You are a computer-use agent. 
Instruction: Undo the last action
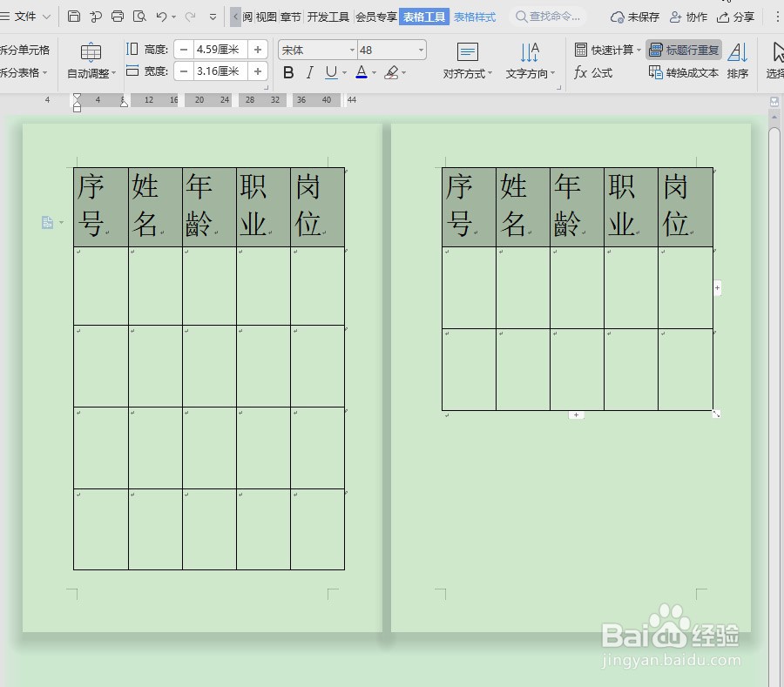coord(161,16)
